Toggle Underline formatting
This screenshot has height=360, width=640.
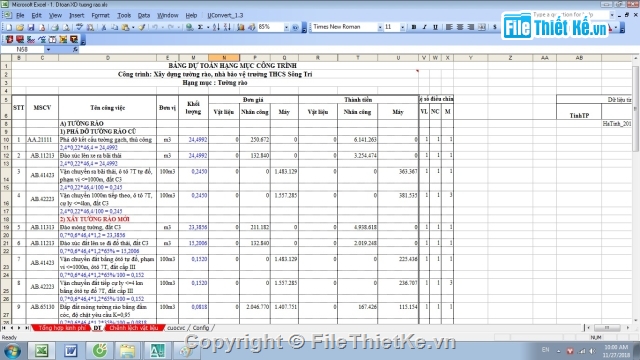(435, 27)
